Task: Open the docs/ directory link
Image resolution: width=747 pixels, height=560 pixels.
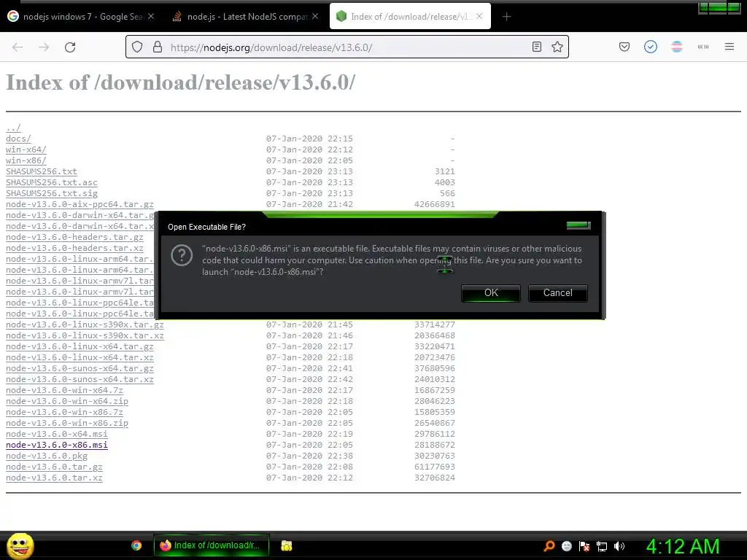Action: pos(18,139)
